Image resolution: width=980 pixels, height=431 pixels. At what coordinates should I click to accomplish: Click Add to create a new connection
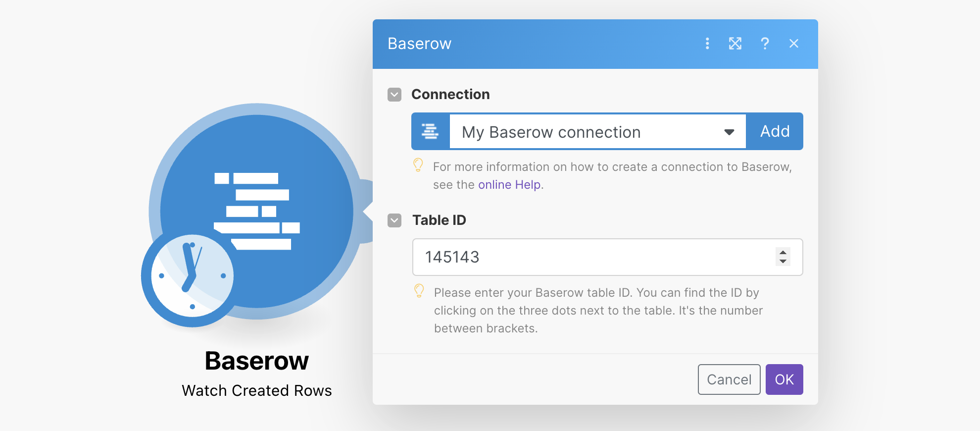[775, 131]
